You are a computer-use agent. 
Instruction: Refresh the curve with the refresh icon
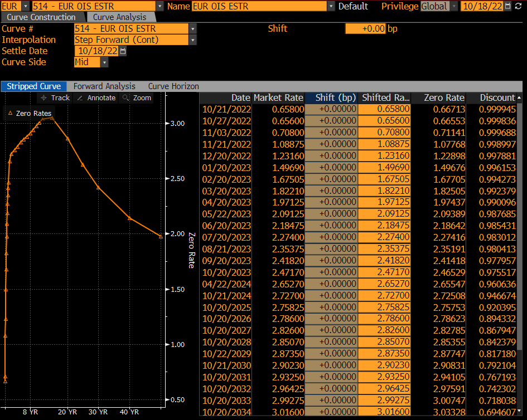point(520,6)
